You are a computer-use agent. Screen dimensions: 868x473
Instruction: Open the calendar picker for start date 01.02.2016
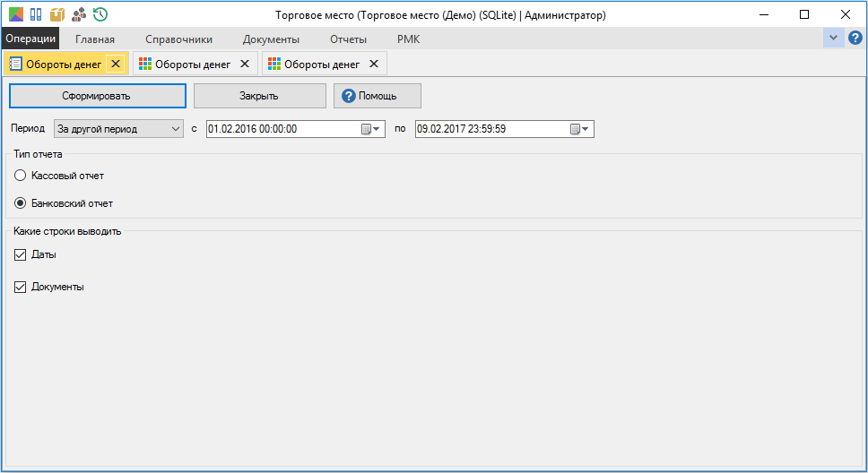click(370, 129)
